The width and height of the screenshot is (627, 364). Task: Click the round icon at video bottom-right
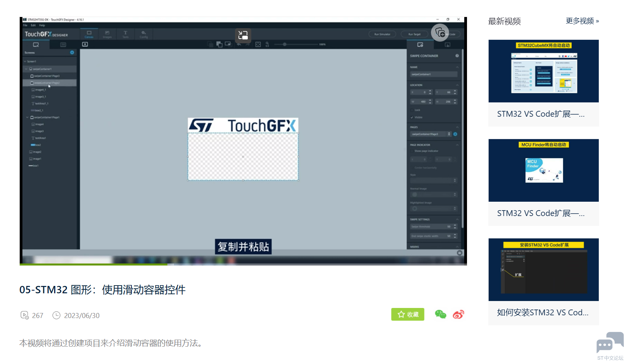460,253
